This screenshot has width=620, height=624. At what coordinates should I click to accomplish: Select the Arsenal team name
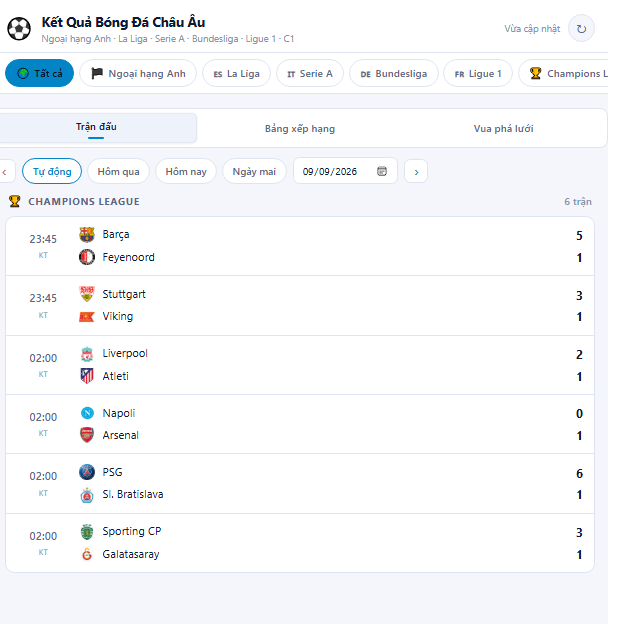point(120,435)
